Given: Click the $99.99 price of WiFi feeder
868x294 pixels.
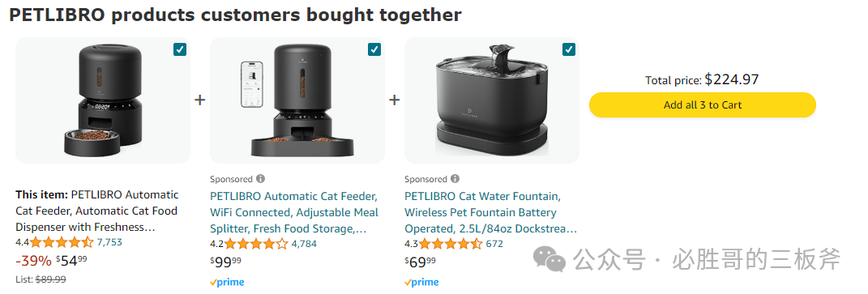Looking at the screenshot, I should [x=225, y=262].
